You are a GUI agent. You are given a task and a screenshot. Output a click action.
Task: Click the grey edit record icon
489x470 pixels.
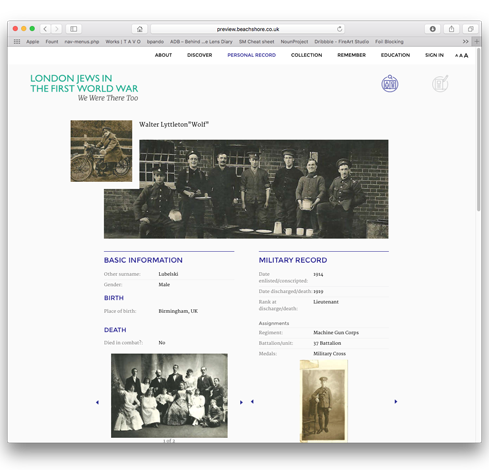coord(440,83)
